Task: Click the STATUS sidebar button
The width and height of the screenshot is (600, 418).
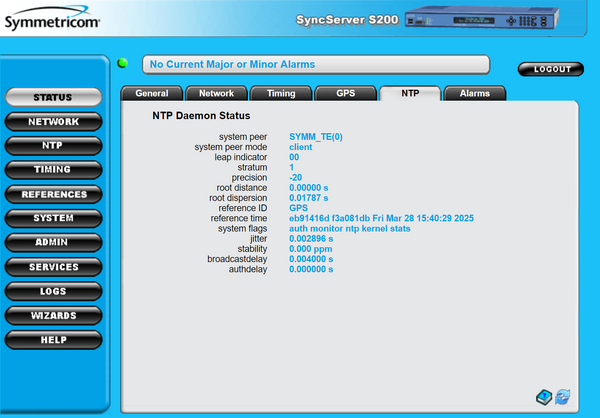Action: [x=53, y=98]
